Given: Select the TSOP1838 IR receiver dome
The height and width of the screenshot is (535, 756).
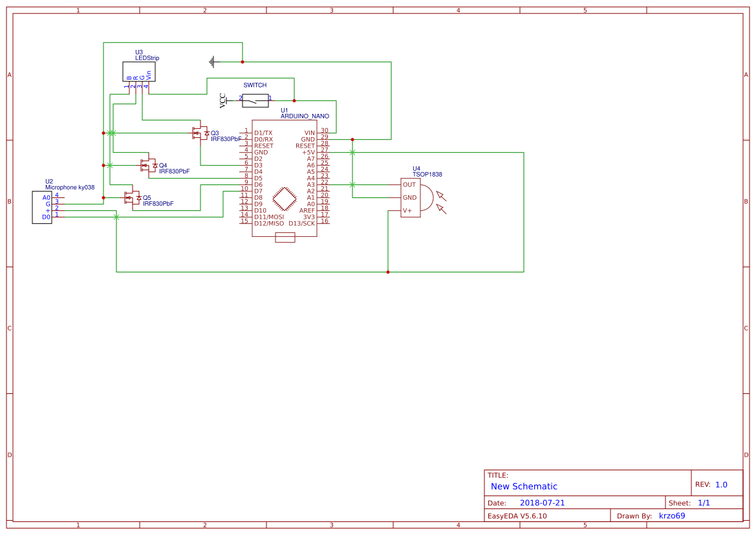Looking at the screenshot, I should point(427,198).
